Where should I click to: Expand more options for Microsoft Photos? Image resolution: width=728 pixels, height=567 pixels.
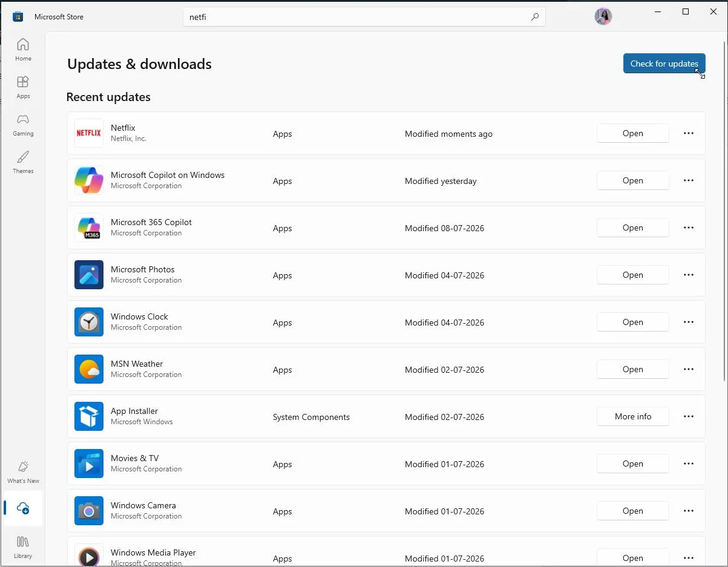pyautogui.click(x=688, y=275)
